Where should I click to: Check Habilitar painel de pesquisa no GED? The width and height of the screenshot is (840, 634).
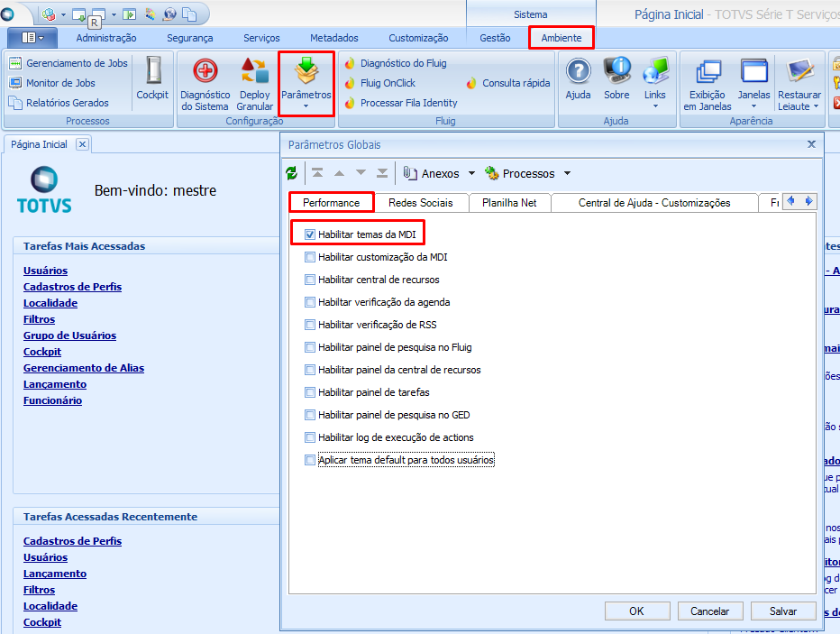coord(310,414)
